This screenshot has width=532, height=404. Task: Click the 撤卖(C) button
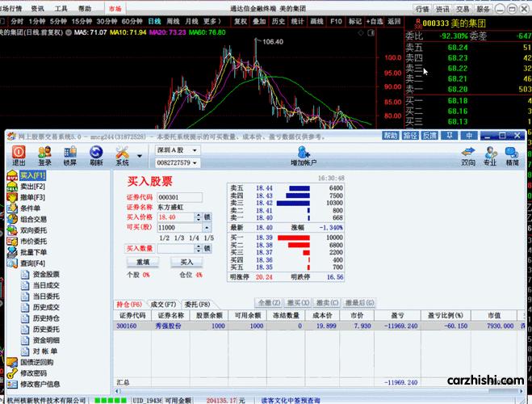pyautogui.click(x=327, y=302)
